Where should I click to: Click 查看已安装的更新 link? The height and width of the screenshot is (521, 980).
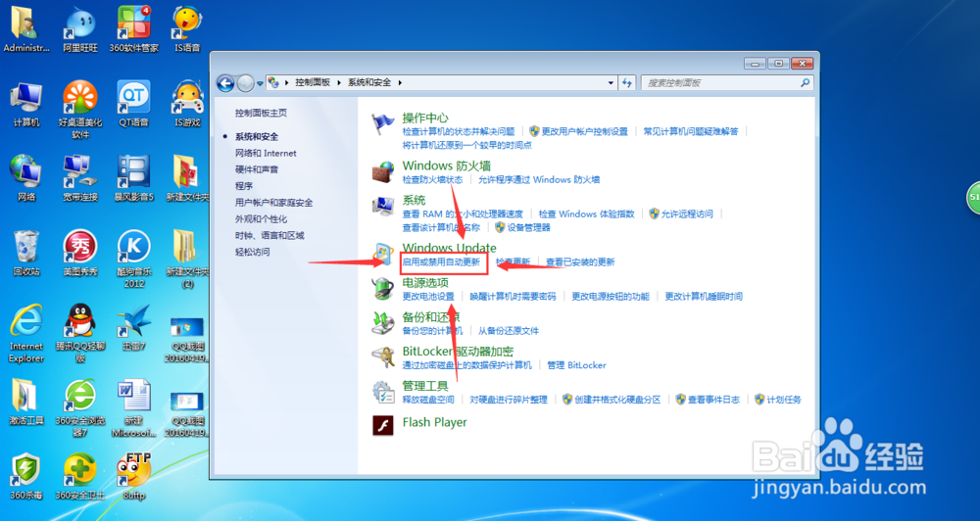click(580, 261)
